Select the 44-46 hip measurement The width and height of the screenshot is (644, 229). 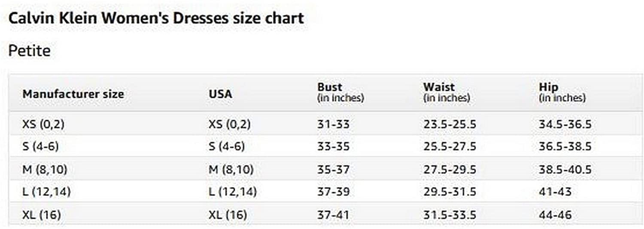[555, 214]
